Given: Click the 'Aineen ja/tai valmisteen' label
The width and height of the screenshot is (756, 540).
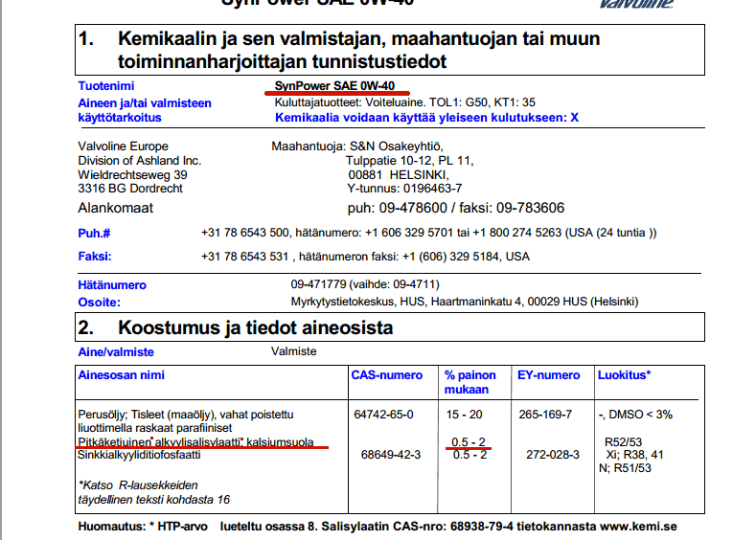Looking at the screenshot, I should point(145,103).
